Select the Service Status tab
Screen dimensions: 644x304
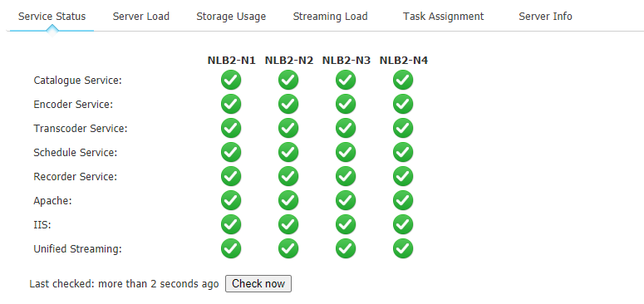click(x=52, y=17)
